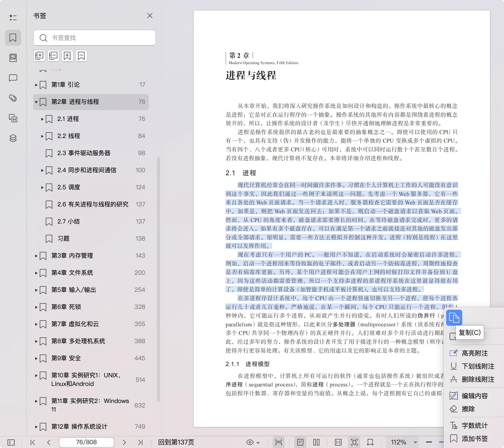Switch to two-page view in bottom toolbar
This screenshot has height=448, width=504.
pyautogui.click(x=316, y=442)
